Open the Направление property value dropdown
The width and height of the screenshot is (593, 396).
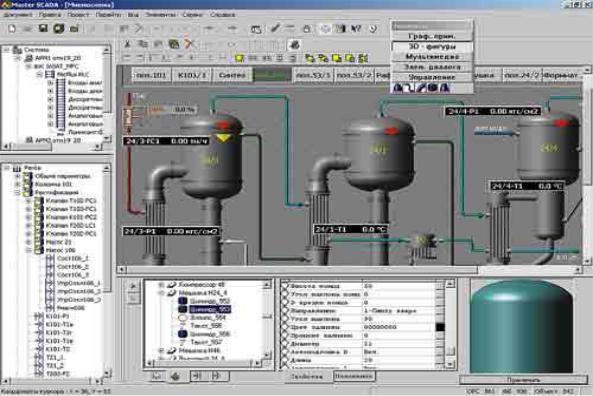pyautogui.click(x=439, y=311)
